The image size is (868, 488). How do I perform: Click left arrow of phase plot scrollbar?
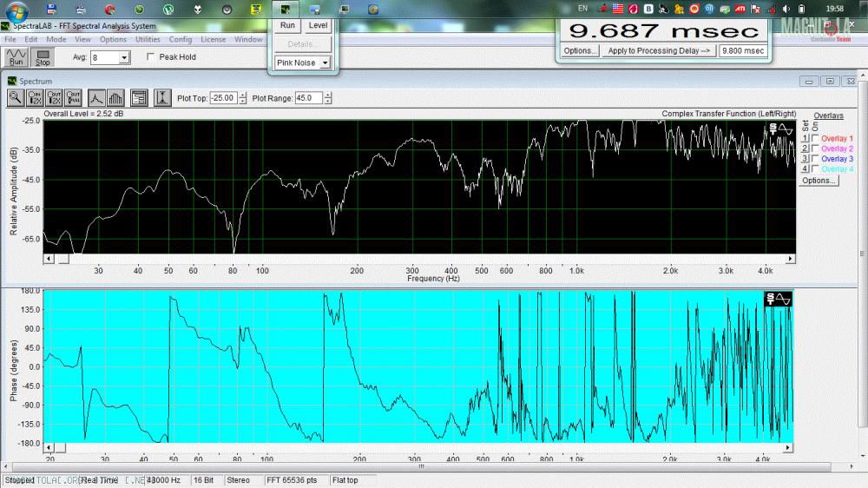tap(49, 447)
